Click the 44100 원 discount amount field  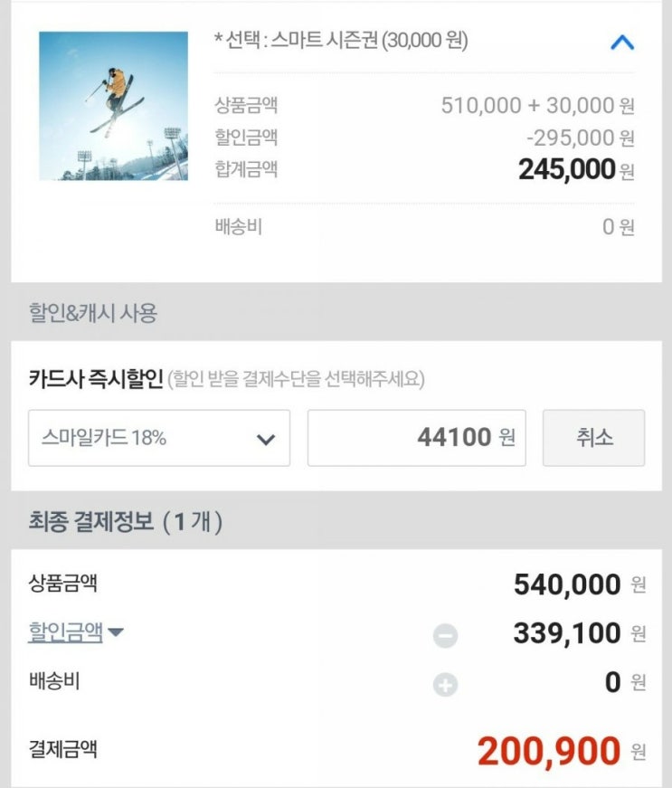tap(416, 438)
